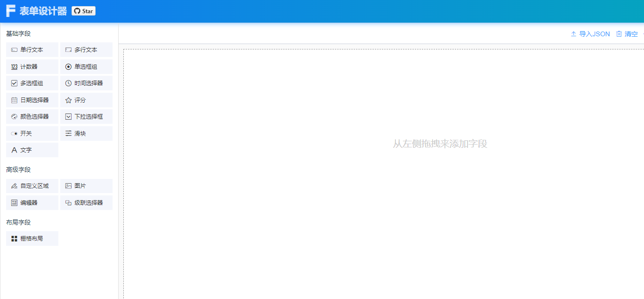
Task: Select the 滑块 slider component
Action: tap(86, 134)
